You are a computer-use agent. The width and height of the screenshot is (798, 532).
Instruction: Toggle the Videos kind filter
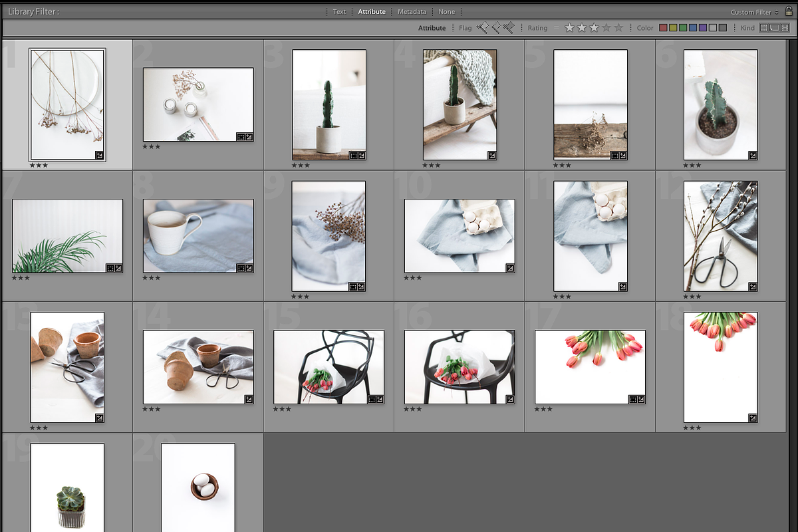[x=783, y=28]
